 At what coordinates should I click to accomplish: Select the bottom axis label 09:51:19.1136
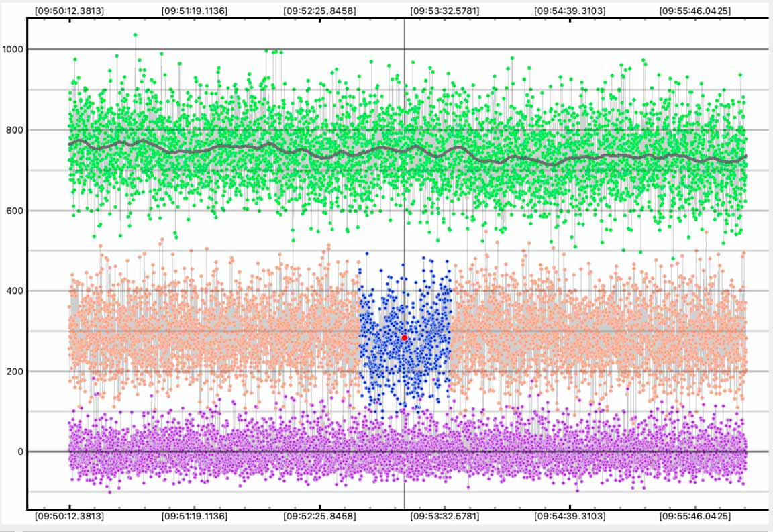pyautogui.click(x=195, y=516)
